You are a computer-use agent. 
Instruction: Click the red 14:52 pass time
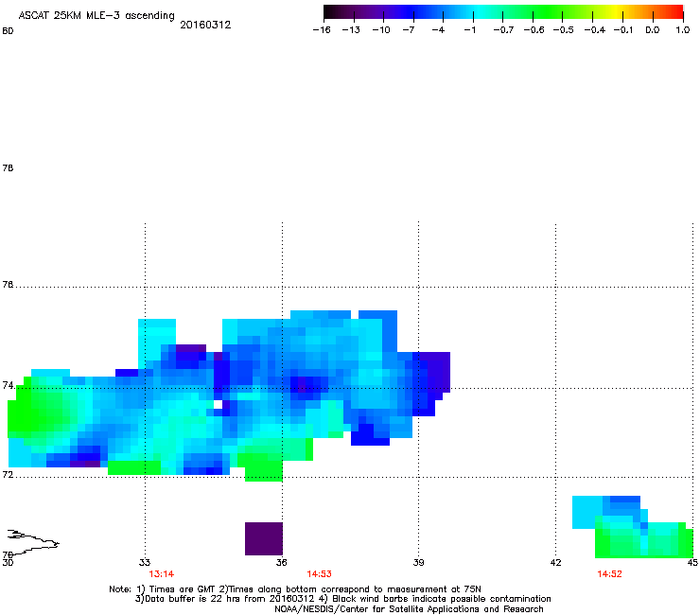coord(609,574)
